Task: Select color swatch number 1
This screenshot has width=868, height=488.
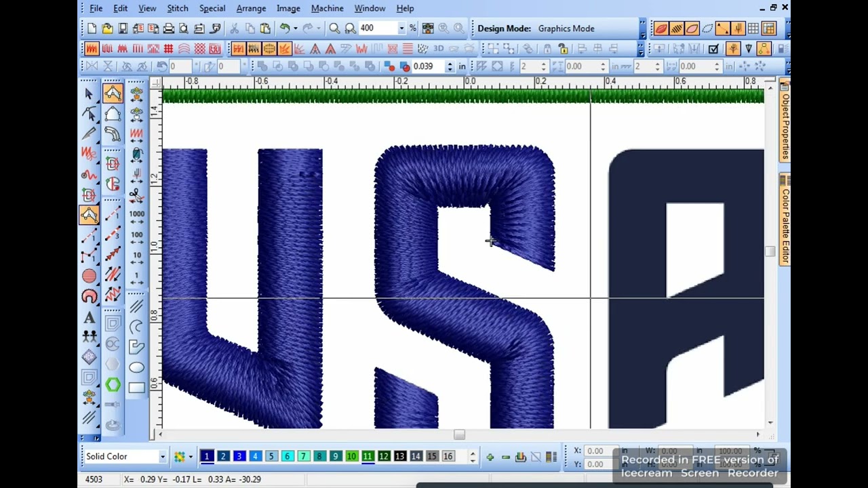Action: point(207,457)
